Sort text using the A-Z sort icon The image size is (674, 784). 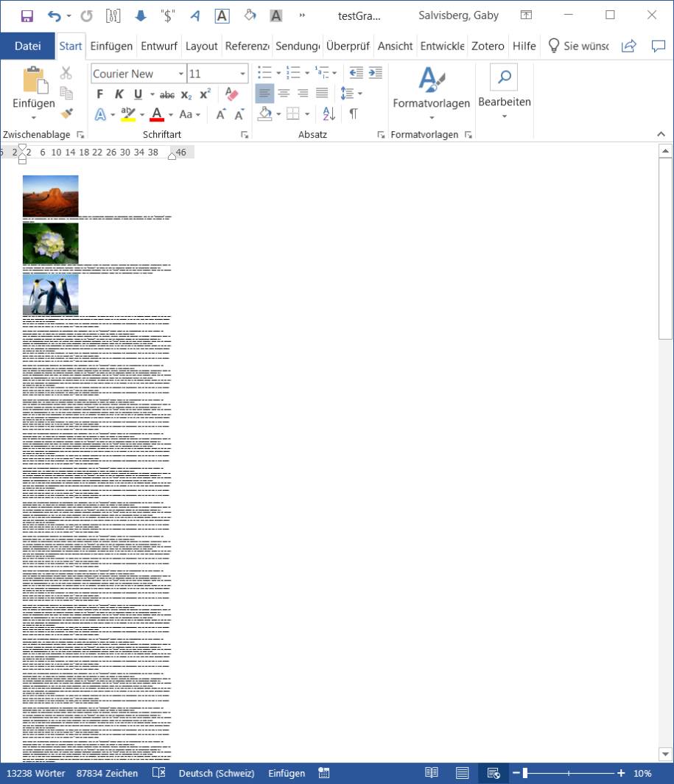coord(328,114)
